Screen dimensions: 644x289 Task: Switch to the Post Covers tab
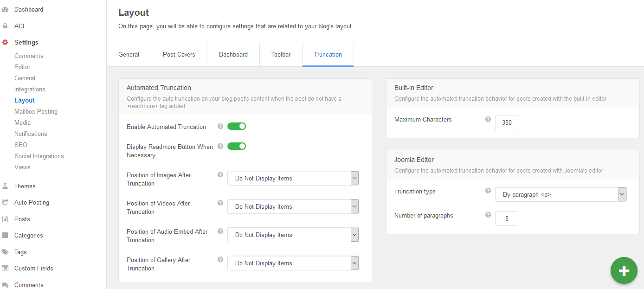coord(179,55)
